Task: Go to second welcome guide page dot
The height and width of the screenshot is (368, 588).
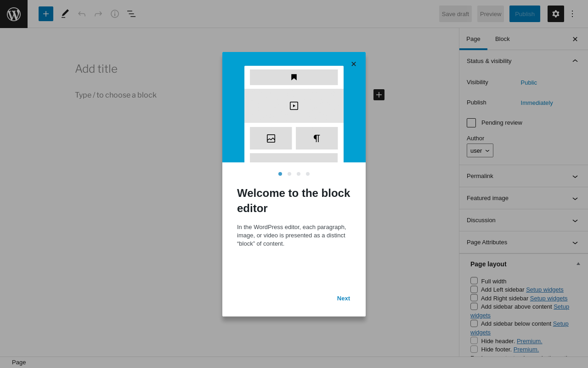Action: (x=289, y=174)
